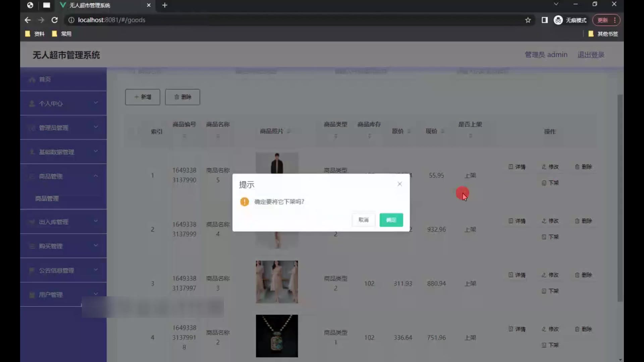Click the incognito 无痕模式 icon
Image resolution: width=644 pixels, height=362 pixels.
click(x=558, y=20)
